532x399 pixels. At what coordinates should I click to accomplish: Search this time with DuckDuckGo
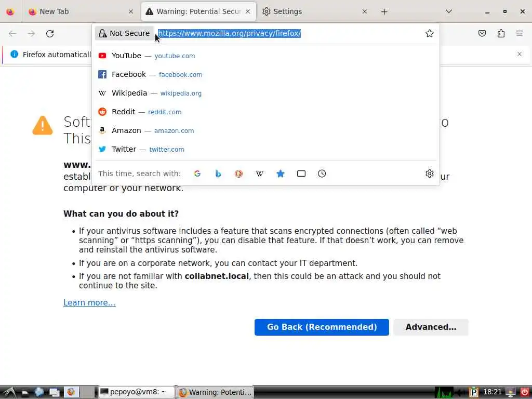tap(238, 174)
